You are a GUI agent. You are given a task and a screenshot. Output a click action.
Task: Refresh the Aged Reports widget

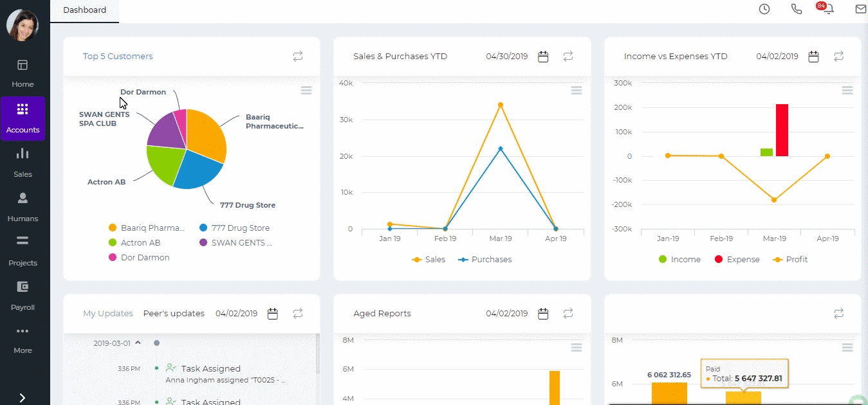click(x=568, y=314)
